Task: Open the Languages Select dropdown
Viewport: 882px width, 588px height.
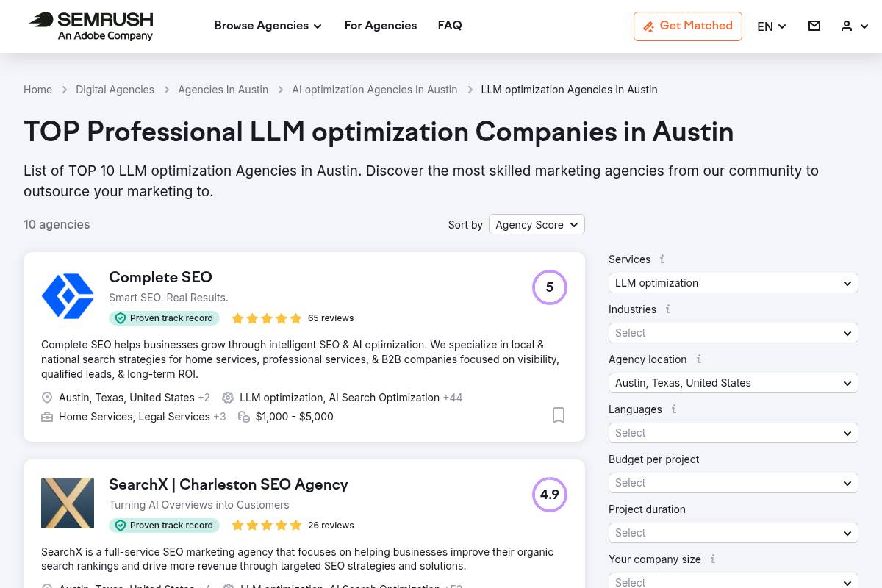Action: pyautogui.click(x=734, y=433)
